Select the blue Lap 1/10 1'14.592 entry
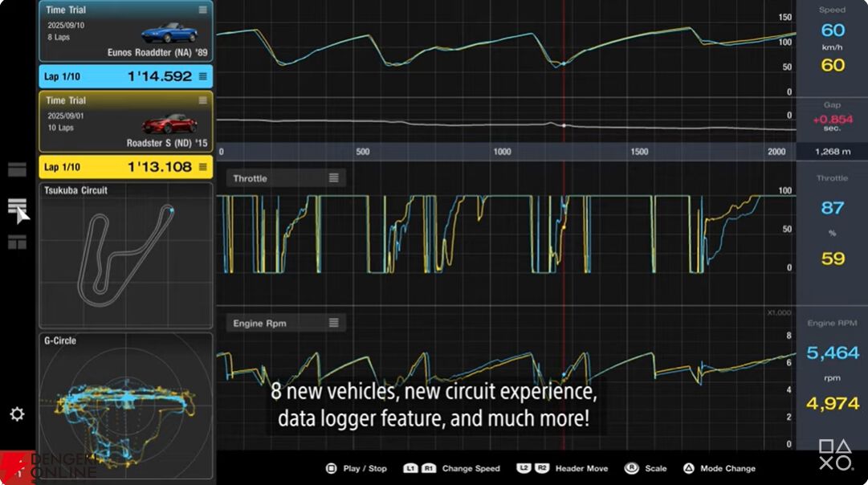868x485 pixels. coord(125,76)
